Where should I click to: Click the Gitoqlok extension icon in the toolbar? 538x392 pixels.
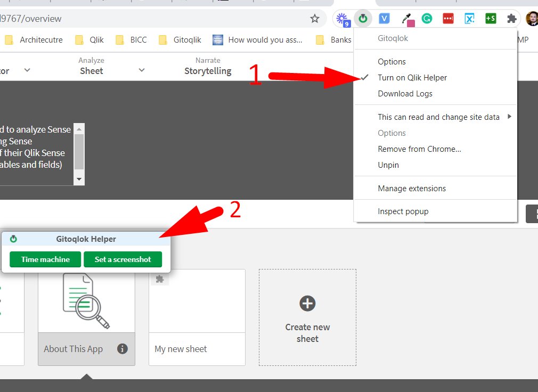click(x=363, y=19)
